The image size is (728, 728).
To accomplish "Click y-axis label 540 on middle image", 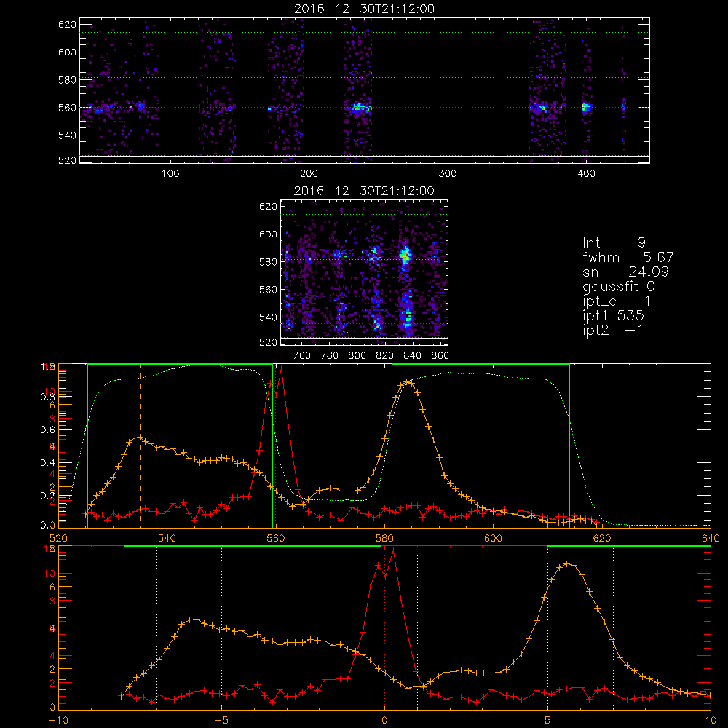I will pyautogui.click(x=268, y=317).
